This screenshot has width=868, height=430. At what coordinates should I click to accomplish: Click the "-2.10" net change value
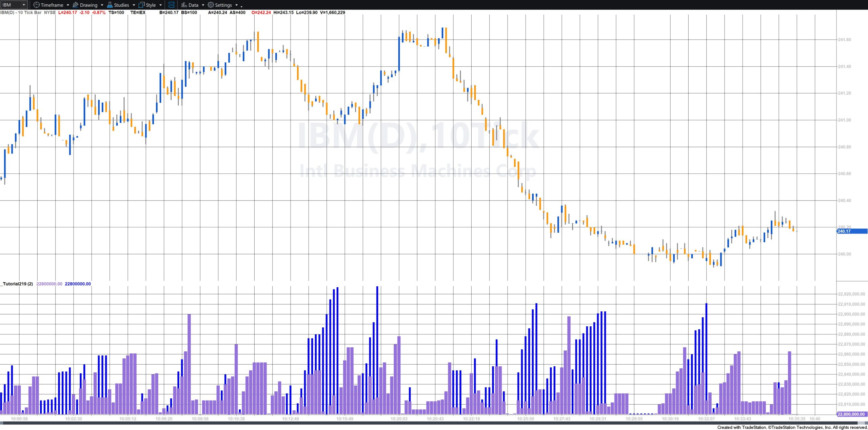tap(84, 13)
